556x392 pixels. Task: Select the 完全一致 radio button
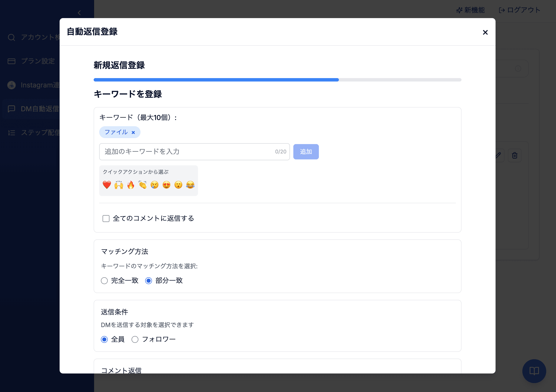coord(104,281)
